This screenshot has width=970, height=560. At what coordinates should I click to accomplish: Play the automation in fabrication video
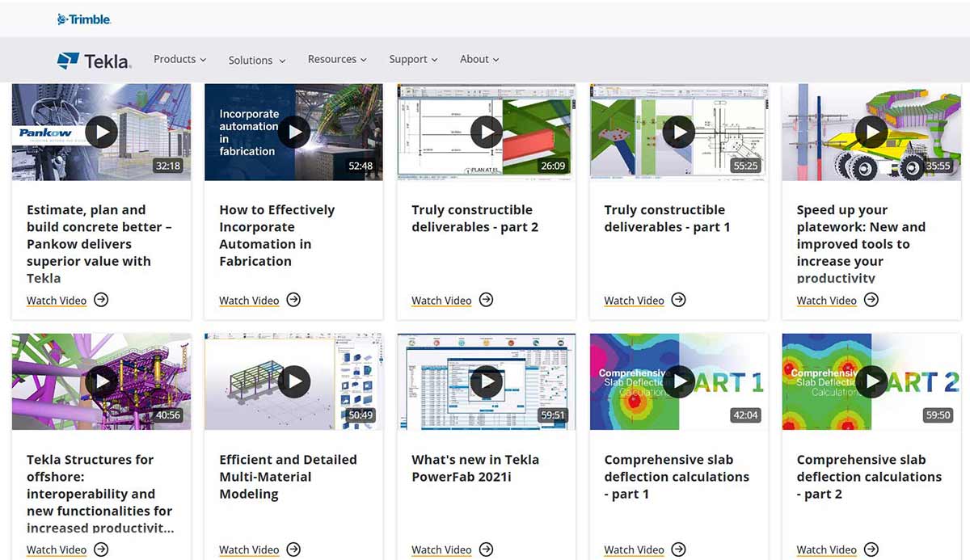[x=293, y=132]
